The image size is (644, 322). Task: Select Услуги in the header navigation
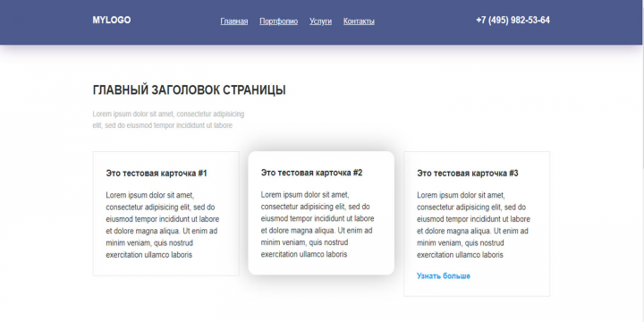(321, 21)
